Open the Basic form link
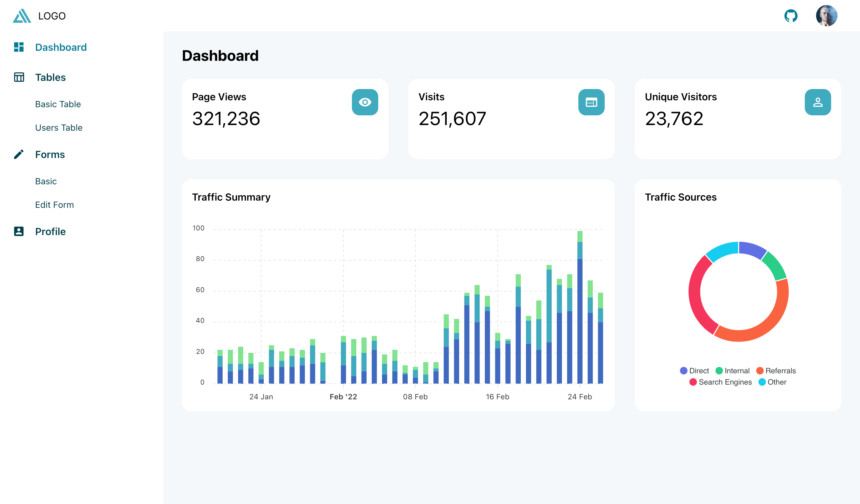Image resolution: width=860 pixels, height=504 pixels. point(46,181)
